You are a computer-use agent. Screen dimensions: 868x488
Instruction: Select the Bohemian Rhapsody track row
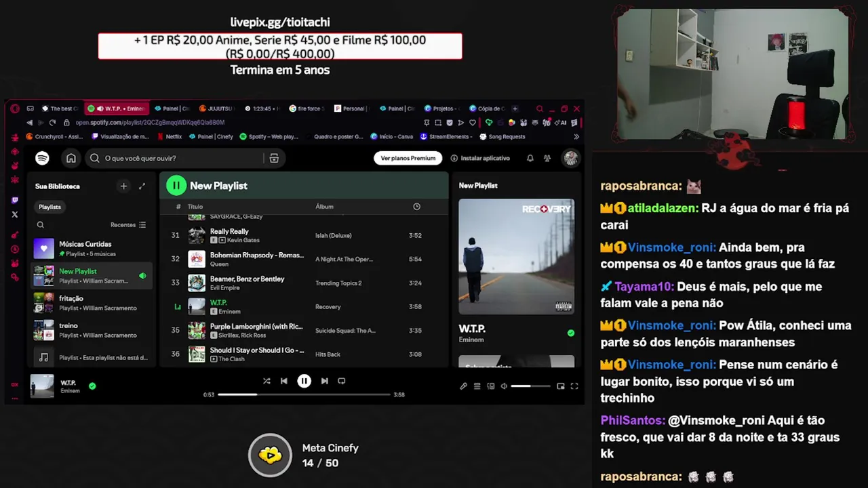[304, 259]
